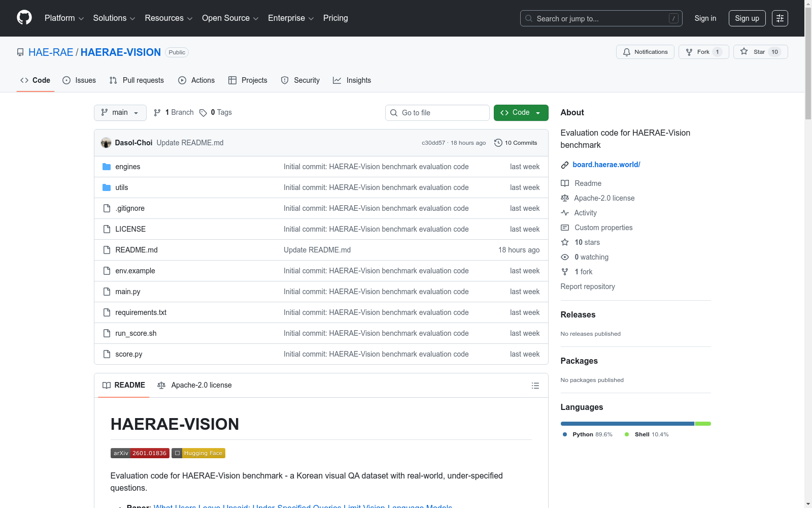Open the command palette icon in header
This screenshot has width=812, height=508.
click(780, 18)
